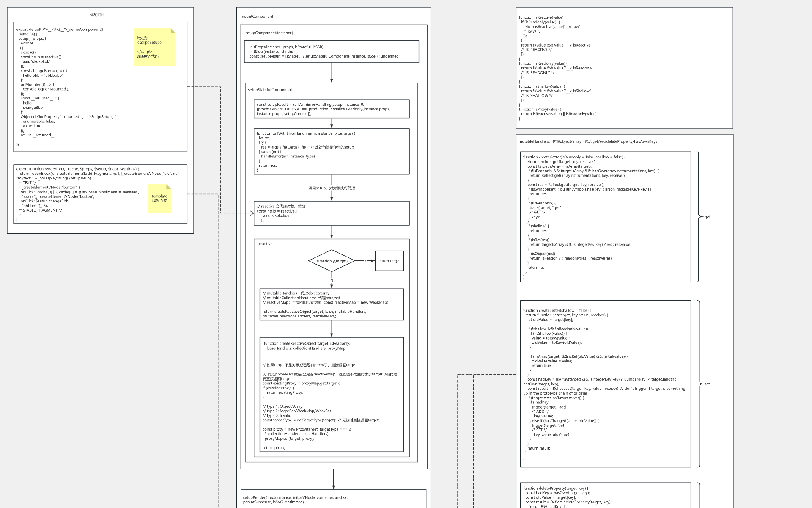Click the isReadonly(target) decision diamond
This screenshot has height=508, width=812.
click(332, 261)
